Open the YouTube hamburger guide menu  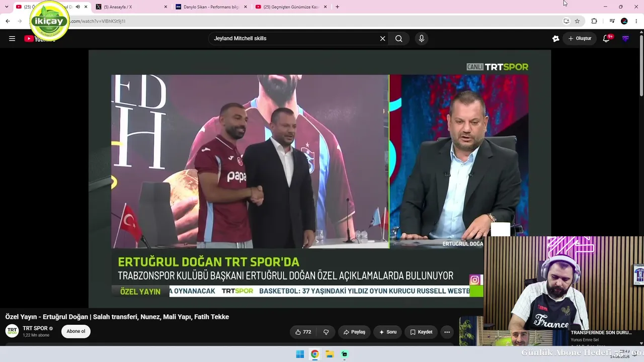12,39
